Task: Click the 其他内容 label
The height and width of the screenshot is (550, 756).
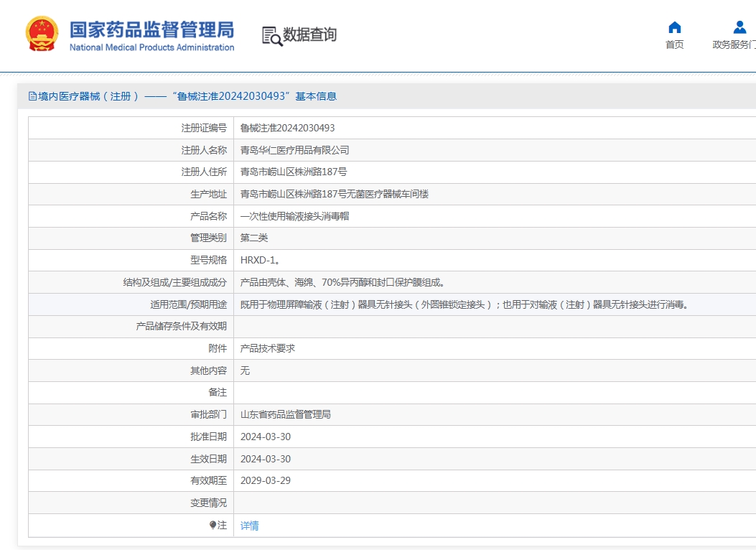Action: (x=208, y=370)
